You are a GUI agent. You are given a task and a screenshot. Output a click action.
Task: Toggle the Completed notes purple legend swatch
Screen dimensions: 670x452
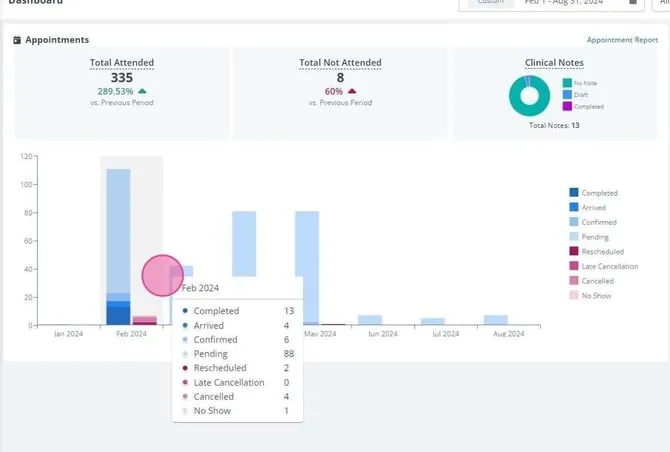(x=567, y=106)
